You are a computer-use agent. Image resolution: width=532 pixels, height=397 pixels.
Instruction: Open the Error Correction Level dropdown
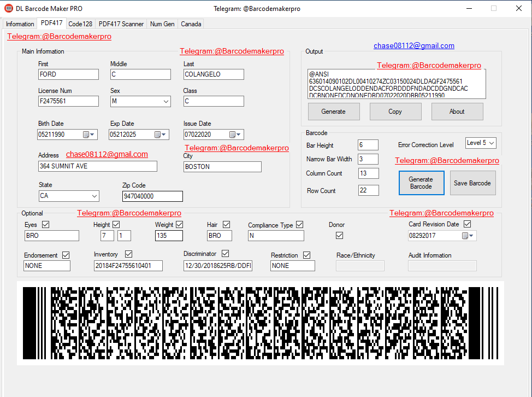(x=492, y=142)
